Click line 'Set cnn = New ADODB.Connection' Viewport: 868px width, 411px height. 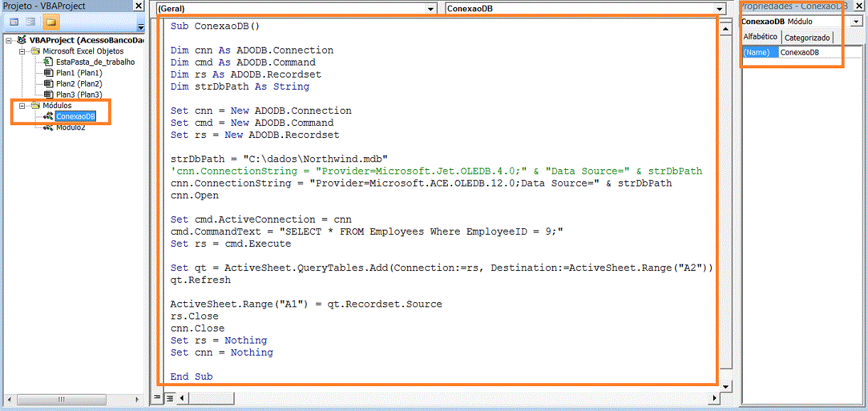[x=261, y=111]
